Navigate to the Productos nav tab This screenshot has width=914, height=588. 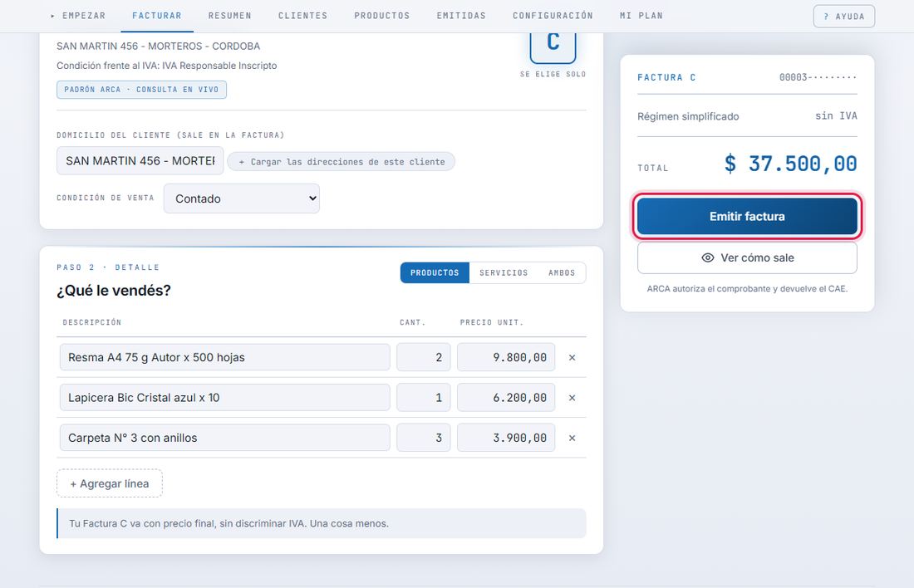pos(382,16)
